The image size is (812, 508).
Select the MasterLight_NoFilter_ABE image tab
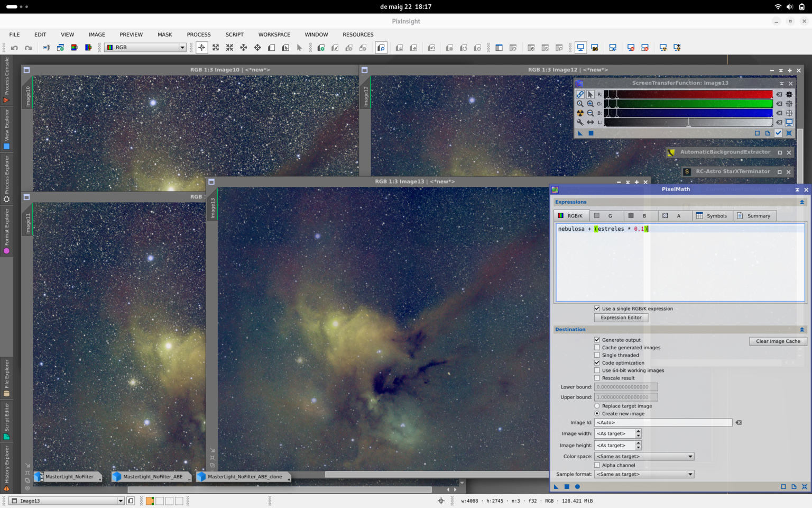point(152,477)
